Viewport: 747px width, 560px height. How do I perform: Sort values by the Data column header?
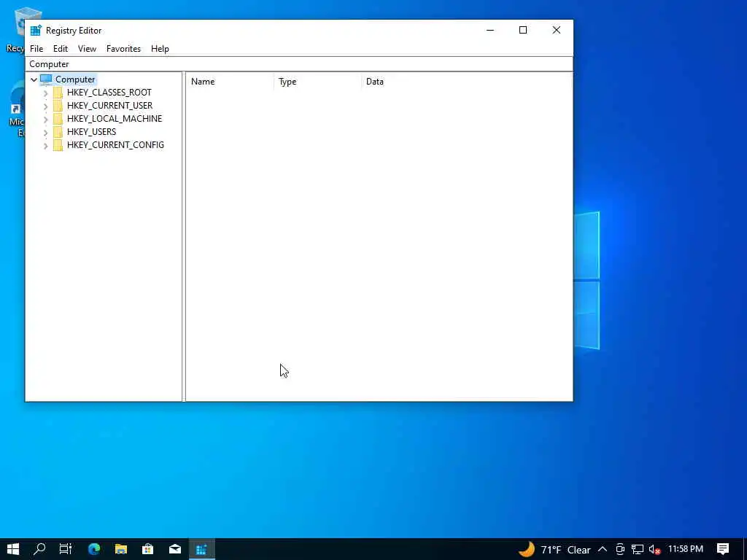click(x=467, y=82)
